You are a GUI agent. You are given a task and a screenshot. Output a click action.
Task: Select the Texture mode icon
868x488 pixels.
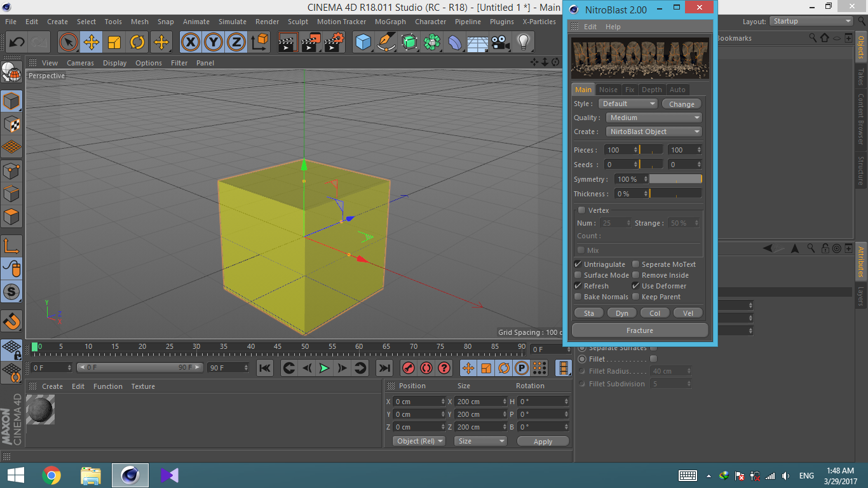click(x=11, y=124)
